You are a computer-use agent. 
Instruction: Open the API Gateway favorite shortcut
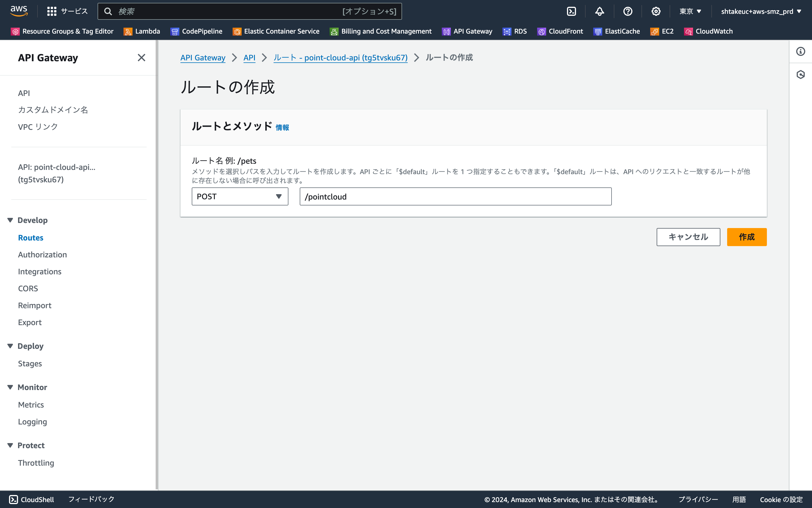[467, 31]
